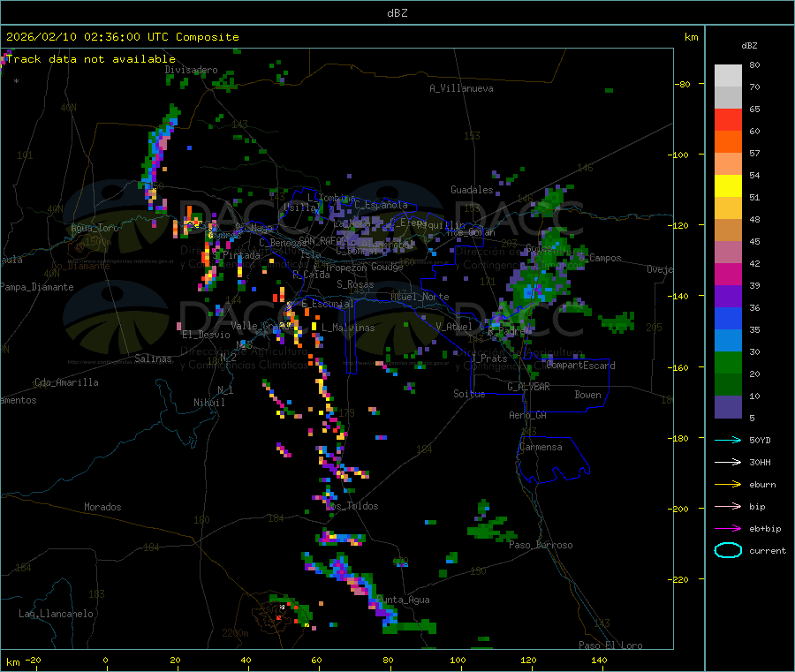Click the yellow eburn arrow legend icon
The height and width of the screenshot is (672, 795).
point(728,484)
